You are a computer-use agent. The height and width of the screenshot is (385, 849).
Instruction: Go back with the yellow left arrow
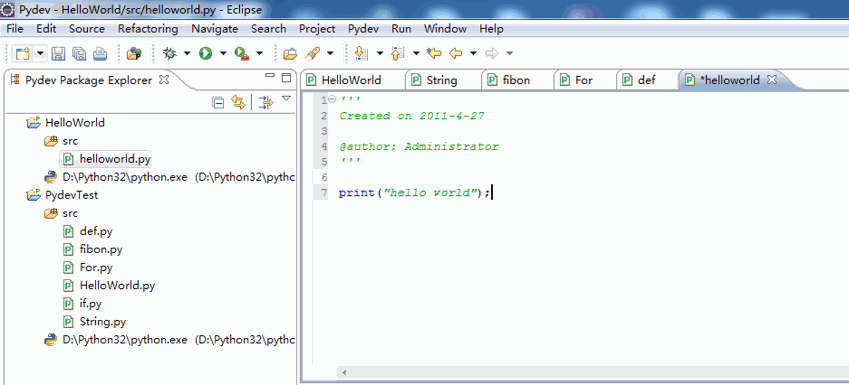coord(456,53)
